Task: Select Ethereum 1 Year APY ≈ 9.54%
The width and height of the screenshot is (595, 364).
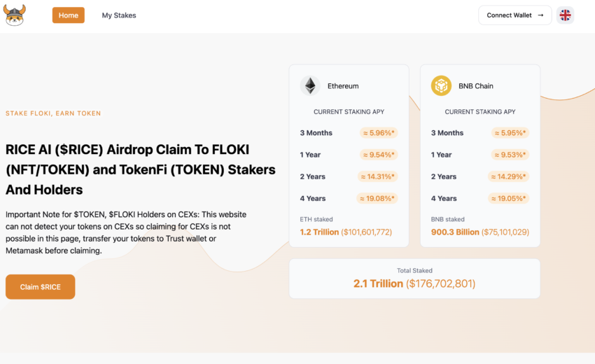Action: click(379, 155)
